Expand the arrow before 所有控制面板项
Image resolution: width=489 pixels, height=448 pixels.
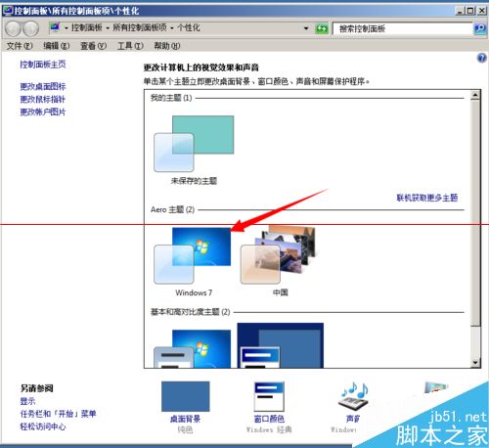coord(108,28)
